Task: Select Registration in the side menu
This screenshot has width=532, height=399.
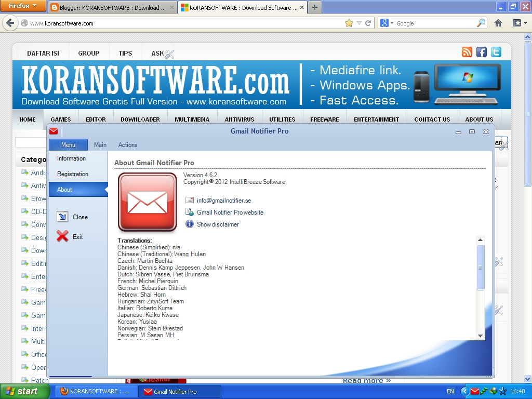Action: 78,174
